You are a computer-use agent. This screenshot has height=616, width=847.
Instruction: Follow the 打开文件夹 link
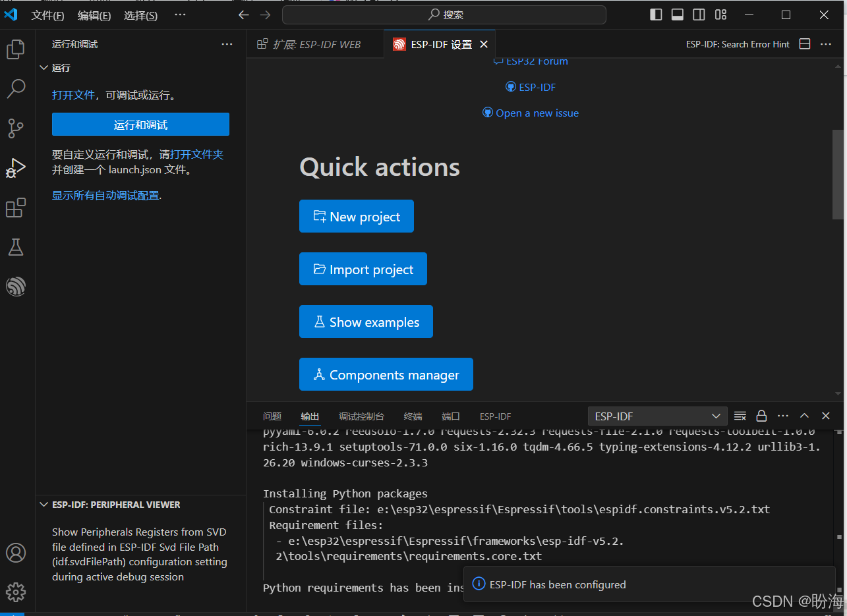tap(196, 154)
